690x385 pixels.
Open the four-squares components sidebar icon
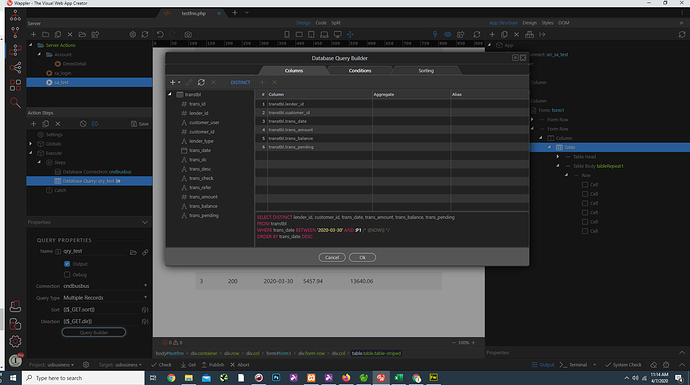tap(15, 85)
